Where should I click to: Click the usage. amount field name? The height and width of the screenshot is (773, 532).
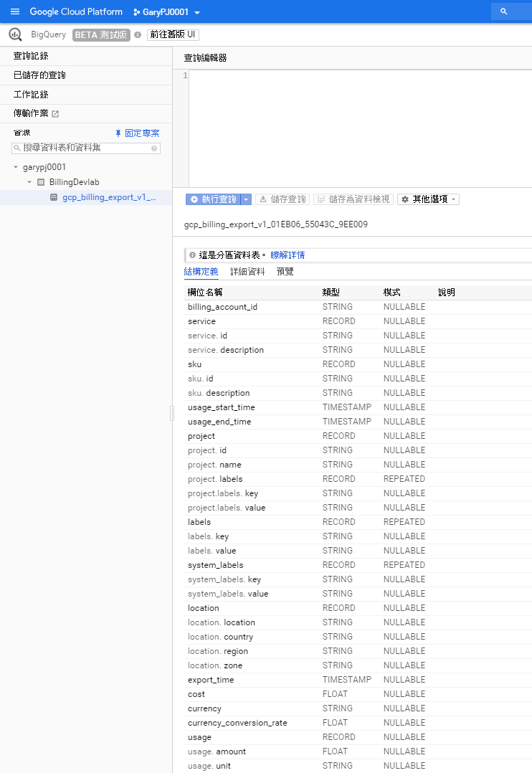click(x=217, y=751)
